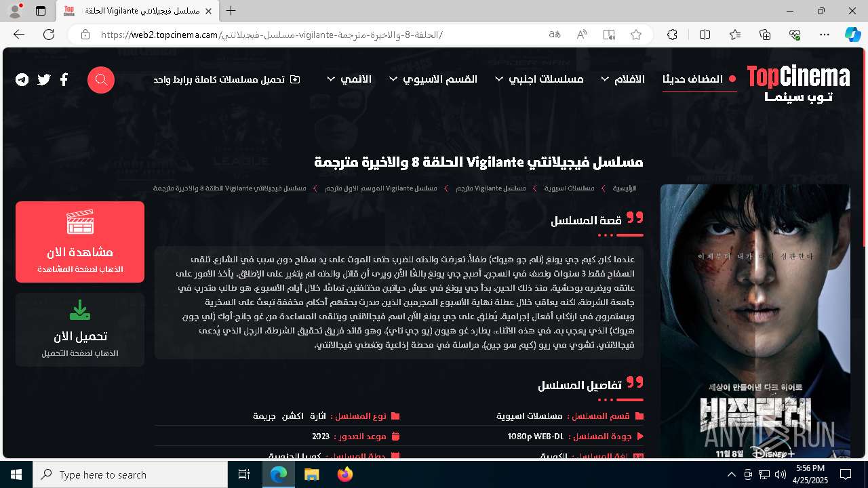Open favorites list icon in toolbar

click(735, 35)
